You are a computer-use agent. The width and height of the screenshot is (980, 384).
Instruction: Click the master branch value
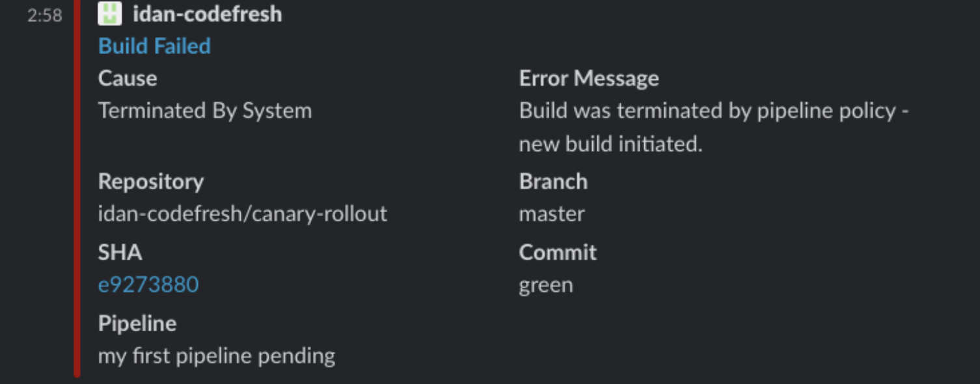click(552, 213)
